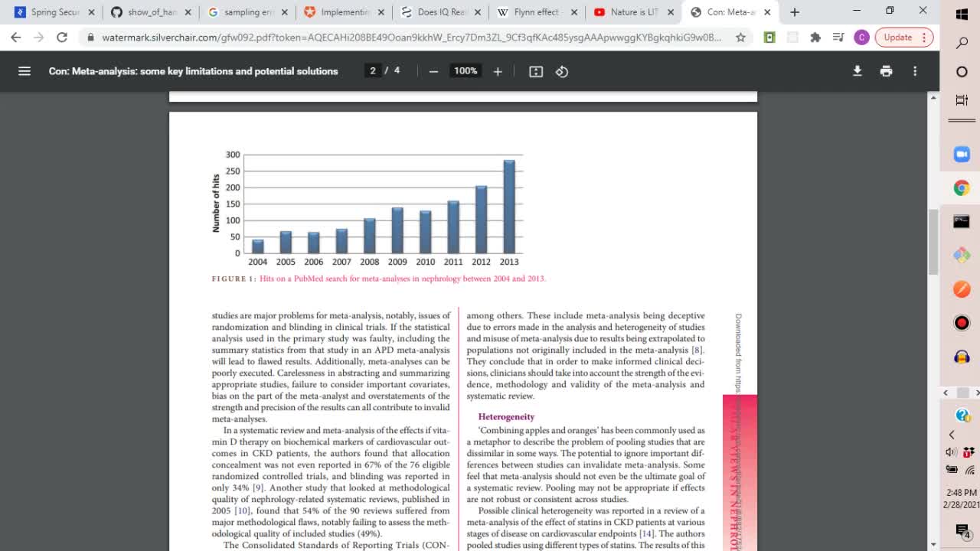Viewport: 980px width, 551px height.
Task: Close the Con: Meta-analysis tab
Action: click(x=767, y=12)
